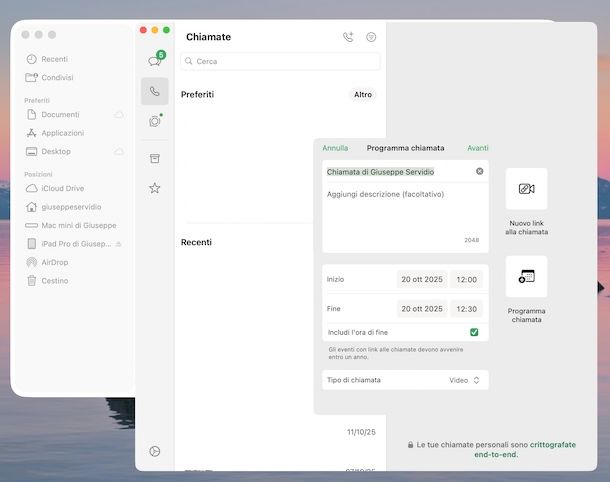Screen dimensions: 610x482
Task: Click the Cerca search field
Action: 280,62
